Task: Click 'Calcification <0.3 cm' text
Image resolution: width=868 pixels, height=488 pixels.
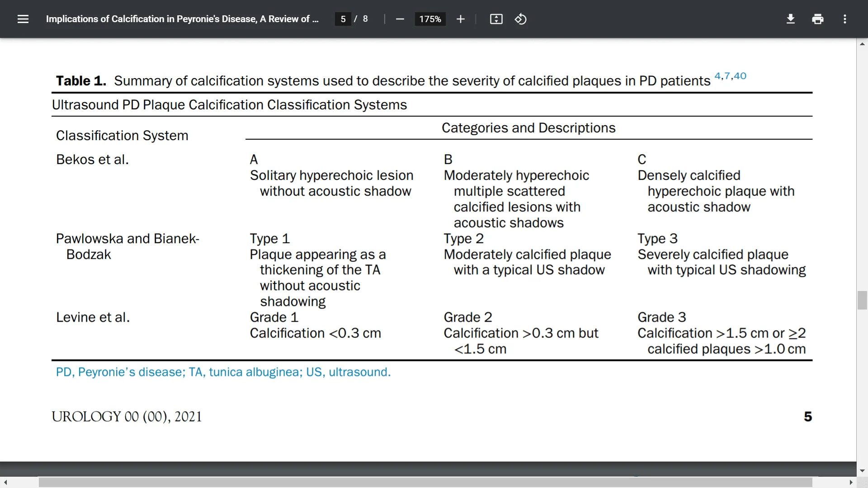Action: coord(315,333)
